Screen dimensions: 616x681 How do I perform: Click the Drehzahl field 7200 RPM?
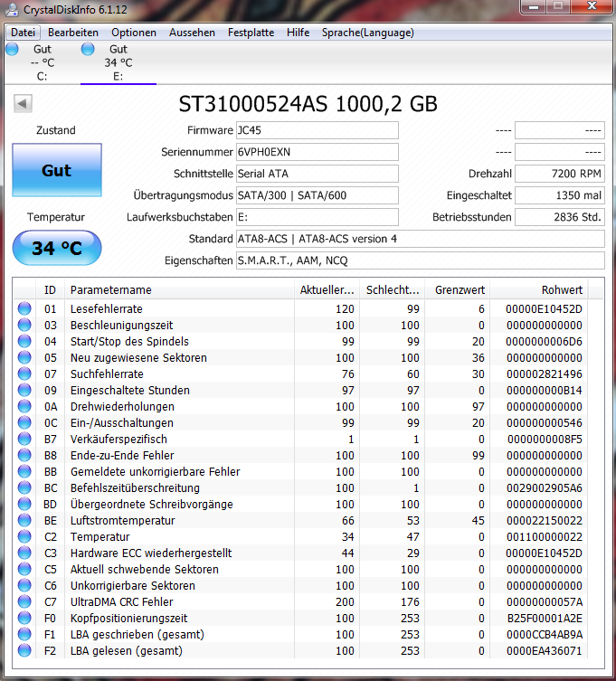point(560,174)
